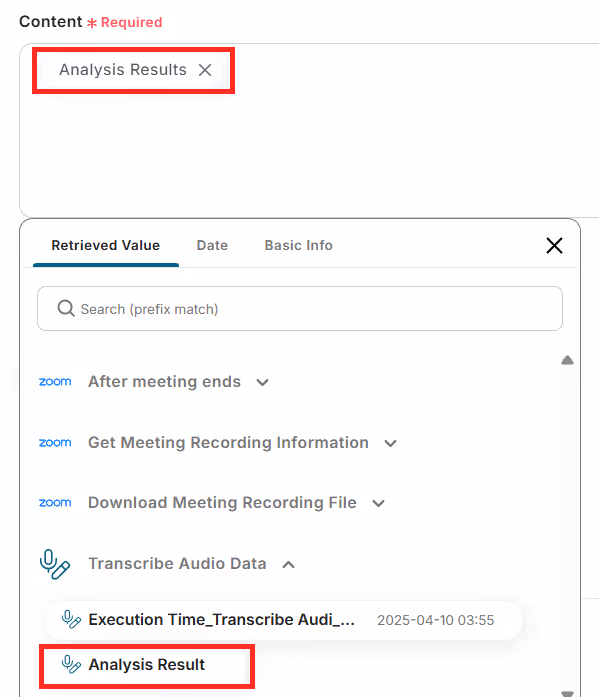Viewport: 599px width, 697px height.
Task: Remove the Analysis Results tag from Content
Action: [x=205, y=70]
